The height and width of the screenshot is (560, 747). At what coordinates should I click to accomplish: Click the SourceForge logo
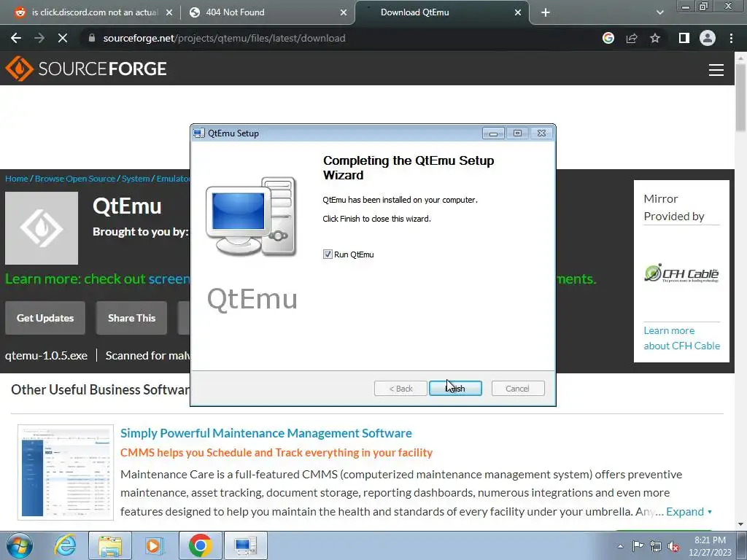point(86,69)
